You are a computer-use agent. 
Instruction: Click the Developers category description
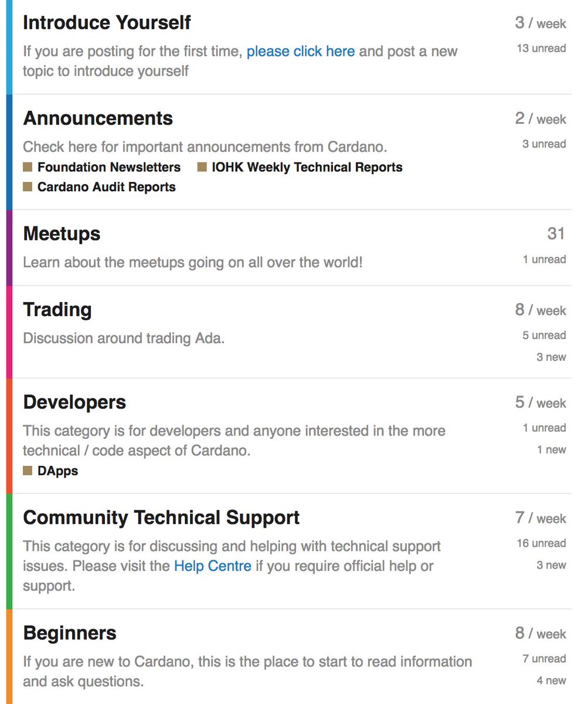coord(234,441)
